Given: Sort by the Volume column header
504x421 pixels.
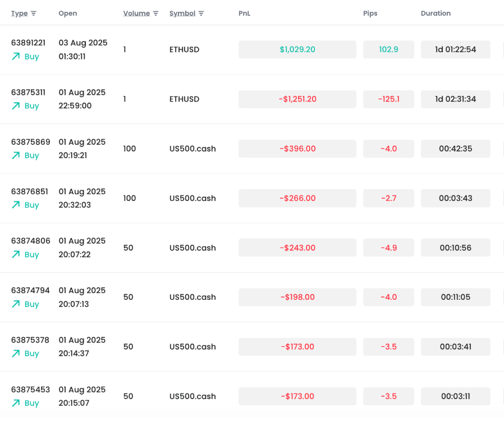Looking at the screenshot, I should point(137,13).
